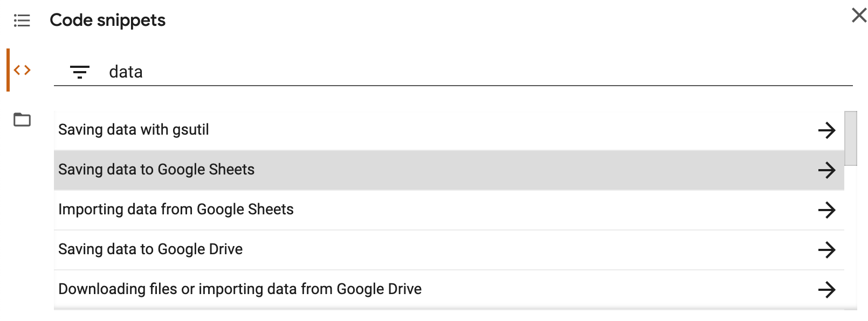Open the Files panel icon
The height and width of the screenshot is (321, 868).
tap(22, 120)
